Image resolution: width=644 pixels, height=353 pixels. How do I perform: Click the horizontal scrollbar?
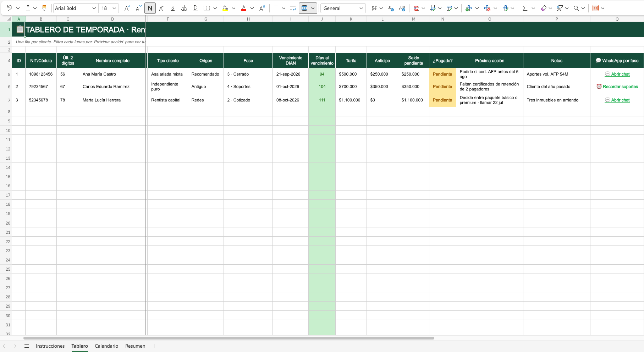(x=229, y=338)
